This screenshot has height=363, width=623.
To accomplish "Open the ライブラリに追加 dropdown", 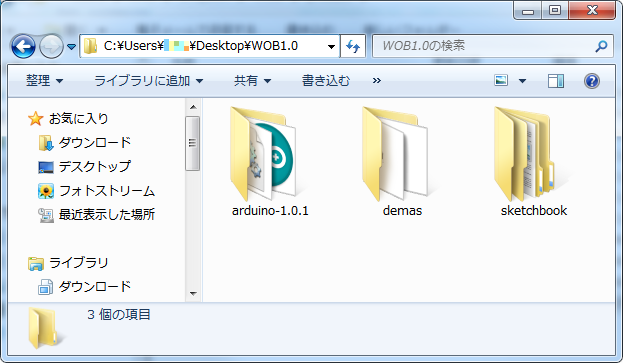I will 149,81.
